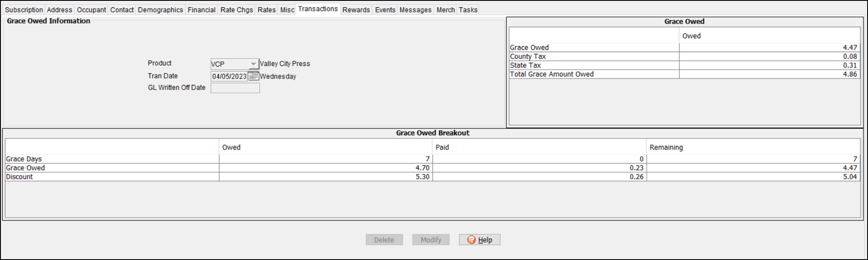868x260 pixels.
Task: Switch to the Tasks tab
Action: [468, 10]
